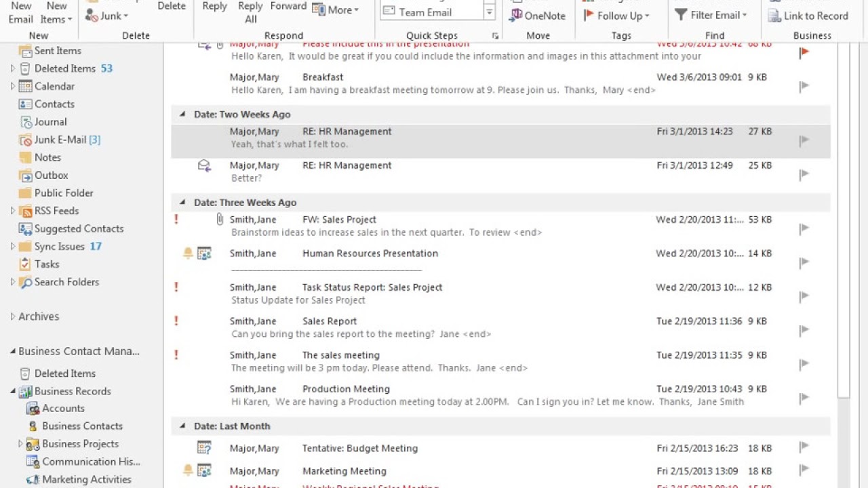Toggle flag on Task Status Report email
This screenshot has height=488, width=868.
pos(804,296)
